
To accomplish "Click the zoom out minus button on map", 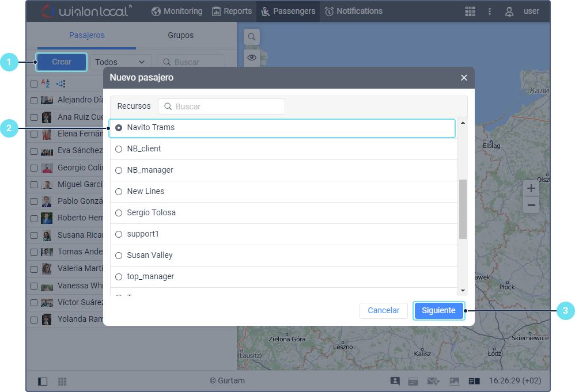I will coord(531,205).
